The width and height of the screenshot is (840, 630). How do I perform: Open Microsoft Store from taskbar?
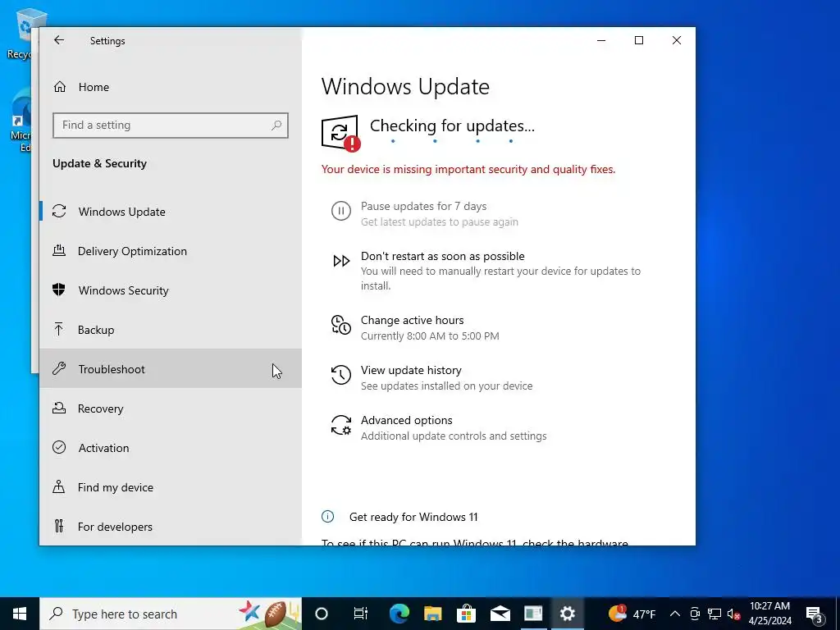coord(467,614)
